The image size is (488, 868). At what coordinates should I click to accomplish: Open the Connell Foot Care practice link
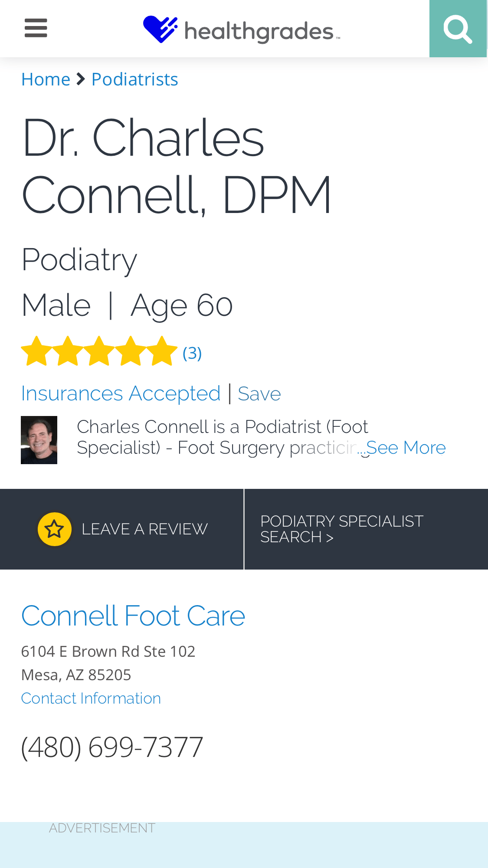pyautogui.click(x=133, y=616)
